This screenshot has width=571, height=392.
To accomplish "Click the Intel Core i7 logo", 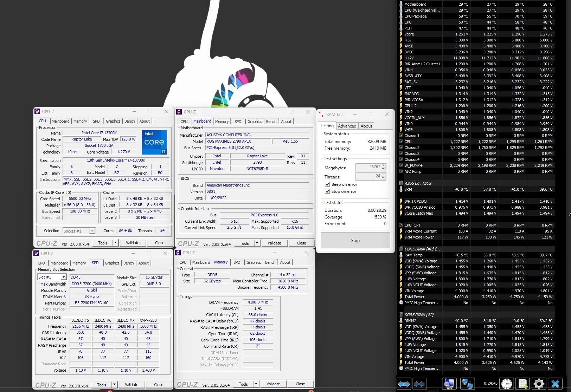I will [154, 142].
